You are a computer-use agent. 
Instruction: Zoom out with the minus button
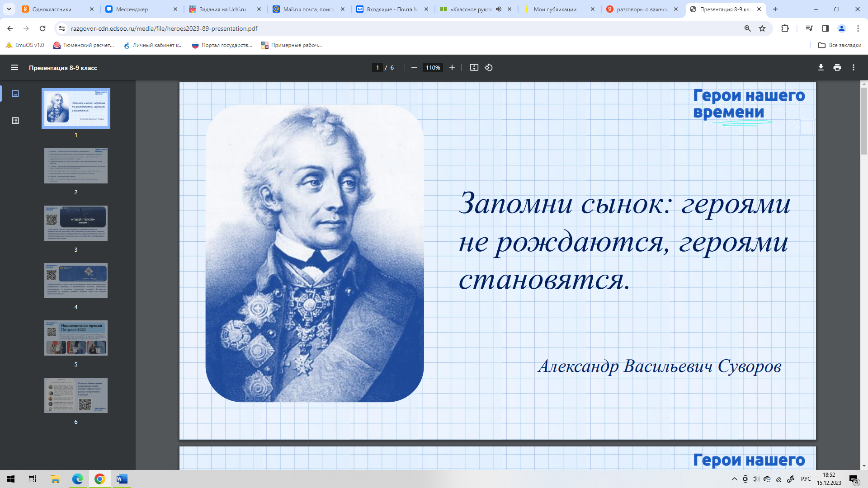[x=414, y=67]
